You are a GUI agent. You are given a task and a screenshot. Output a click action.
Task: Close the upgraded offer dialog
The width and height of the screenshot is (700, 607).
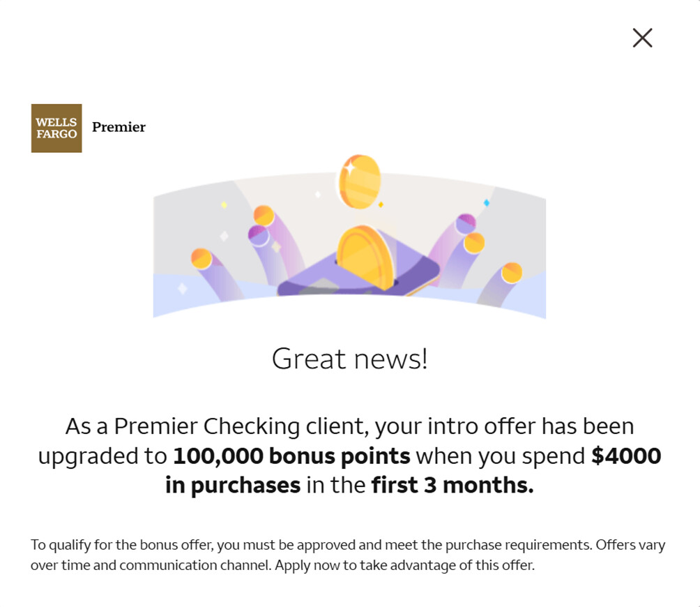point(642,38)
